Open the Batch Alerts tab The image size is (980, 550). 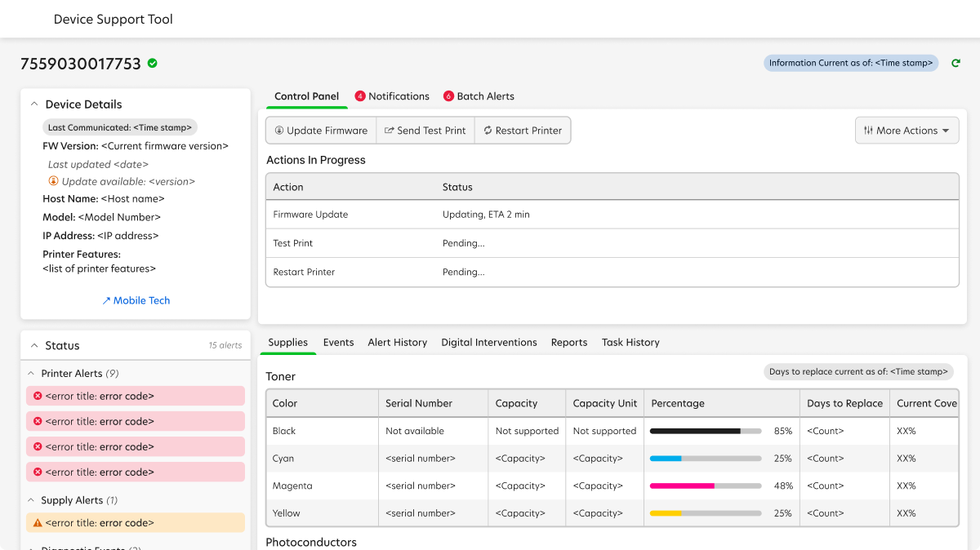click(485, 95)
